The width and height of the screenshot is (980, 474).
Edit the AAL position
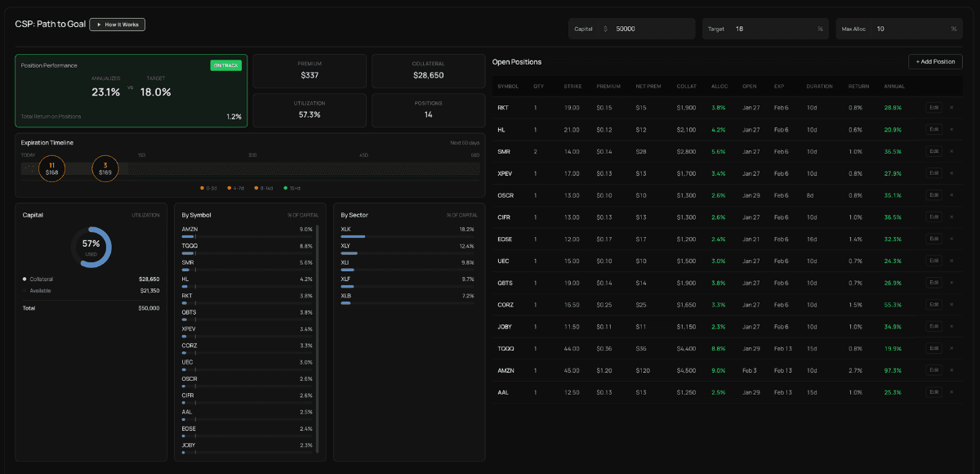click(x=934, y=391)
